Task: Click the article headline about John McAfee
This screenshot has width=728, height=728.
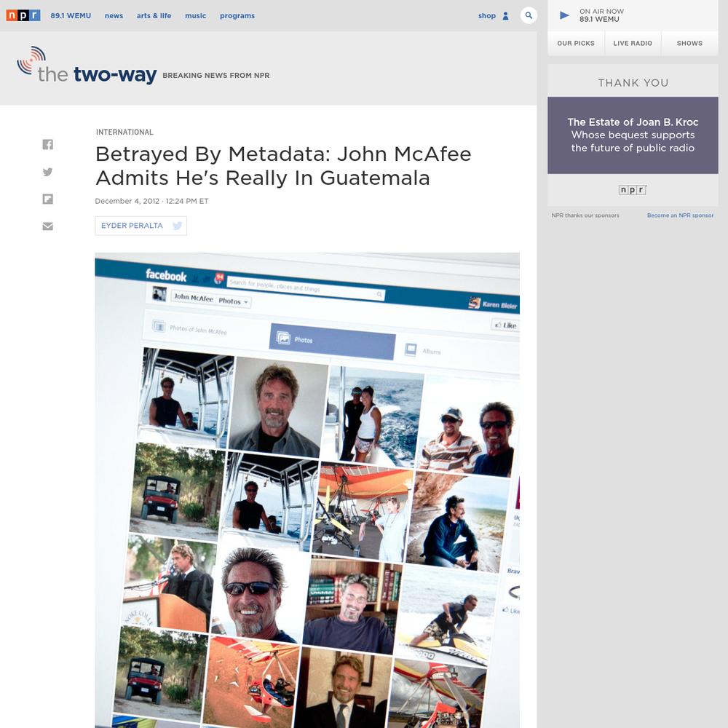Action: click(283, 166)
